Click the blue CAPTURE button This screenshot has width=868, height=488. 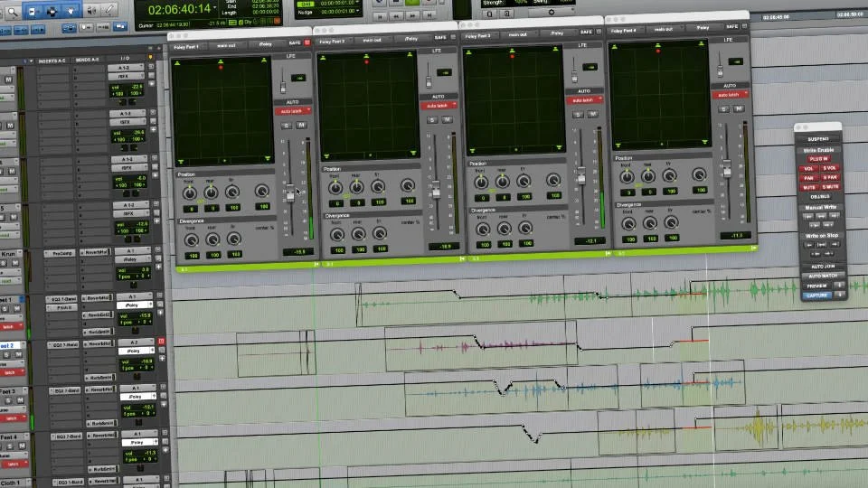pos(817,296)
